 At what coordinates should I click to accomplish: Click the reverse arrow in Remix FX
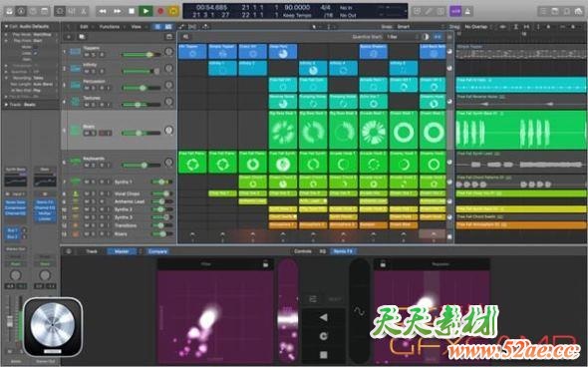point(324,317)
